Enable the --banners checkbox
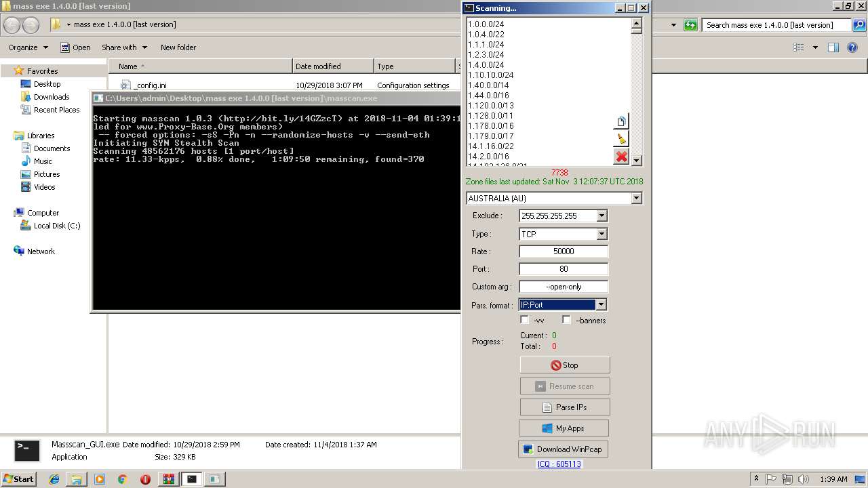This screenshot has width=868, height=488. [x=567, y=320]
